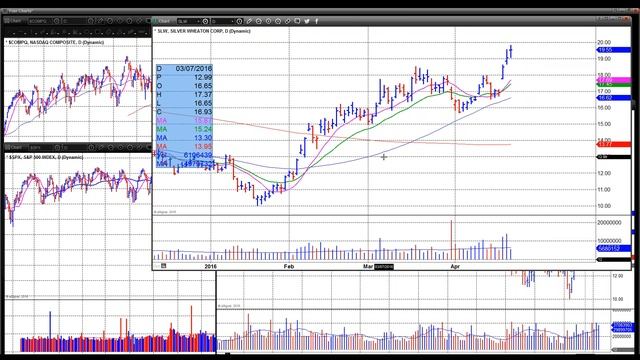Viewport: 640px width, 360px height.
Task: Click the P value 12.99 in the data box
Action: [203, 77]
